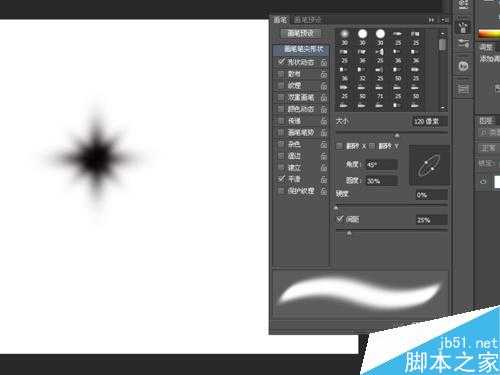Check the 画笔笔势 checkbox
This screenshot has height=375, width=500.
[x=281, y=132]
